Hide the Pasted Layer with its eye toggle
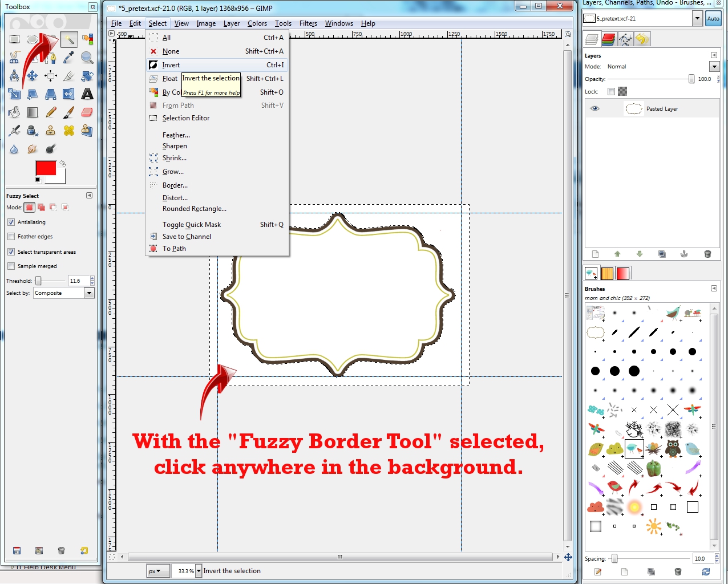The width and height of the screenshot is (728, 584). point(594,108)
